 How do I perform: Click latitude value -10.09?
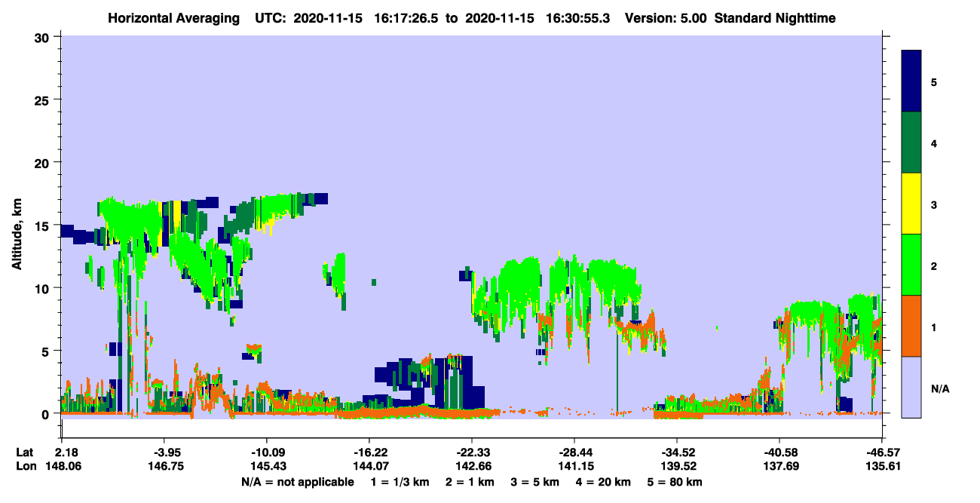point(266,452)
